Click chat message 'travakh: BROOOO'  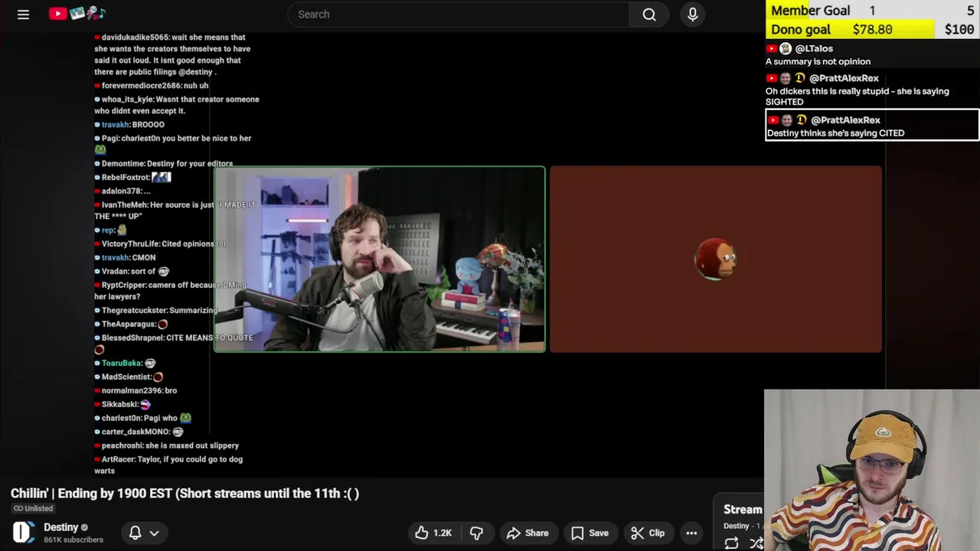[x=129, y=125]
